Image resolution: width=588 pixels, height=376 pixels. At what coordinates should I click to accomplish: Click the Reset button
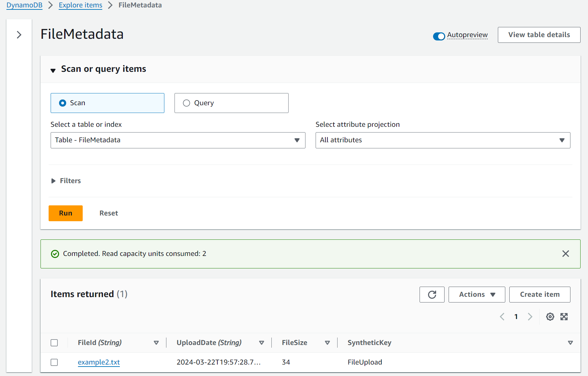pyautogui.click(x=109, y=213)
